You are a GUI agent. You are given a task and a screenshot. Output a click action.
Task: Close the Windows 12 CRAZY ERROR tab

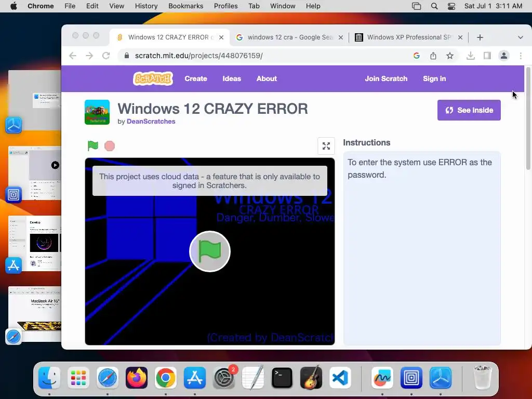[x=221, y=37]
